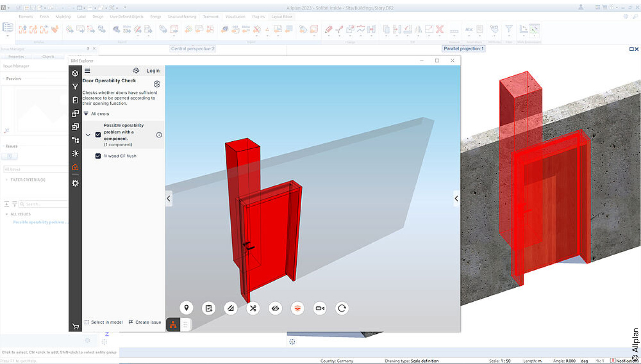Collapse the possible operability problem group

pos(88,134)
